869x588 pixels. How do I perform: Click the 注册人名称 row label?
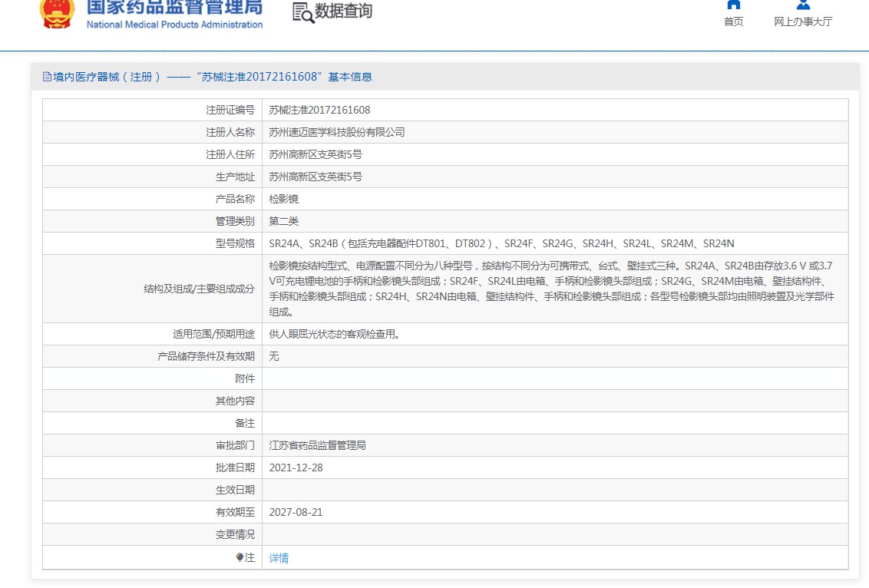pyautogui.click(x=230, y=133)
